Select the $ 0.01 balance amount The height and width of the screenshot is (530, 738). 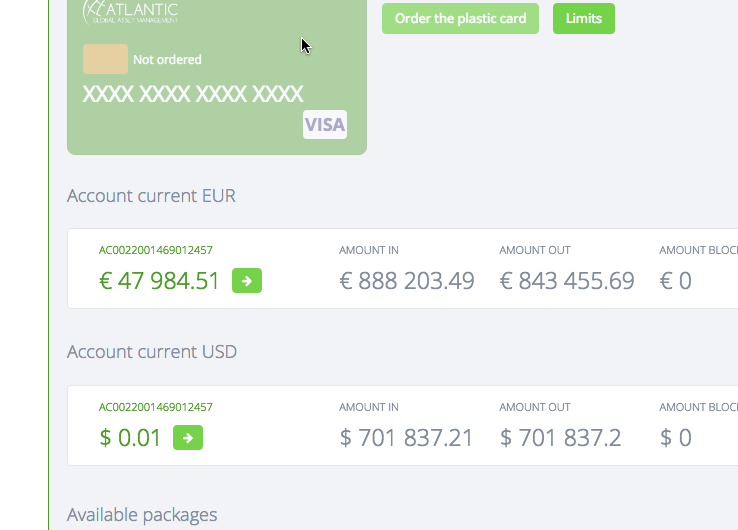coord(130,438)
